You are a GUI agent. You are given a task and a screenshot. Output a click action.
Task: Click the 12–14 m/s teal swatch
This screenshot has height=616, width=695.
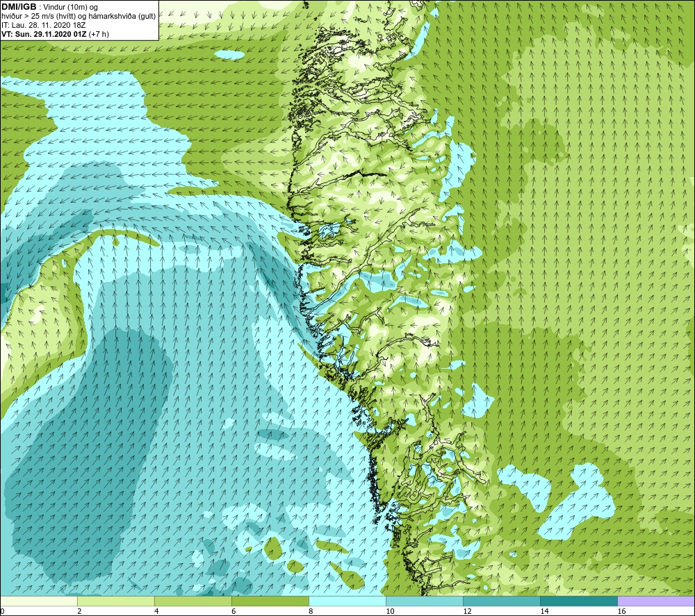(x=502, y=601)
